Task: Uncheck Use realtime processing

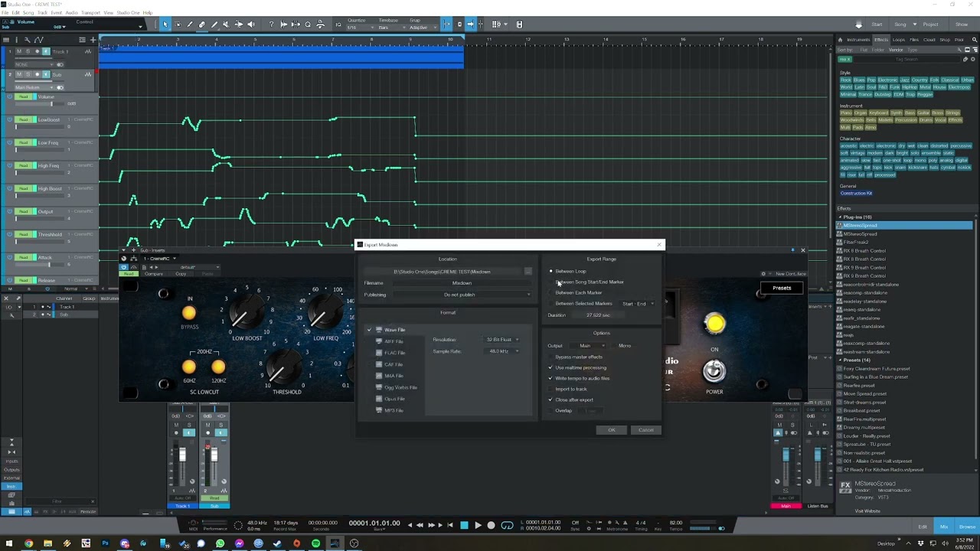Action: point(550,367)
